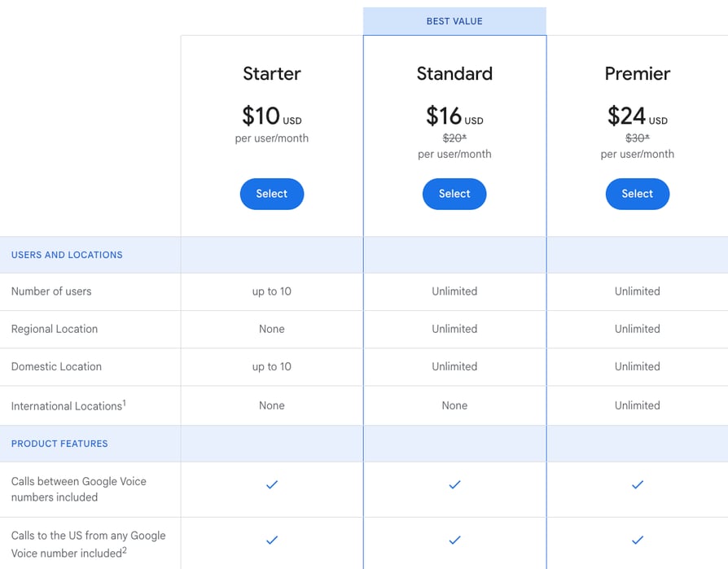Click 'per user/month' under Standard price

tap(454, 154)
